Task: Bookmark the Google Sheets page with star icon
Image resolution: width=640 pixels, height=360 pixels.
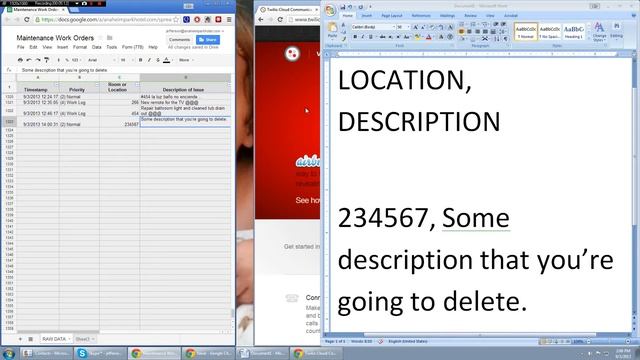Action: pos(176,19)
